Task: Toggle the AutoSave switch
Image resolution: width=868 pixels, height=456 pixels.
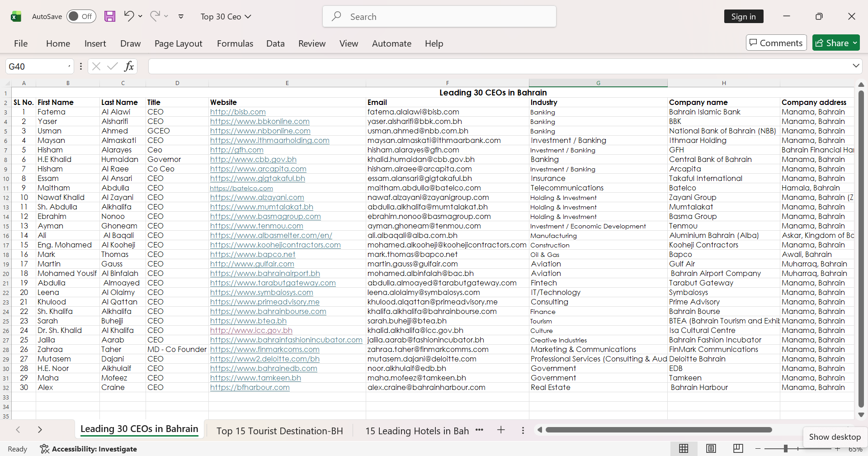Action: pyautogui.click(x=81, y=17)
